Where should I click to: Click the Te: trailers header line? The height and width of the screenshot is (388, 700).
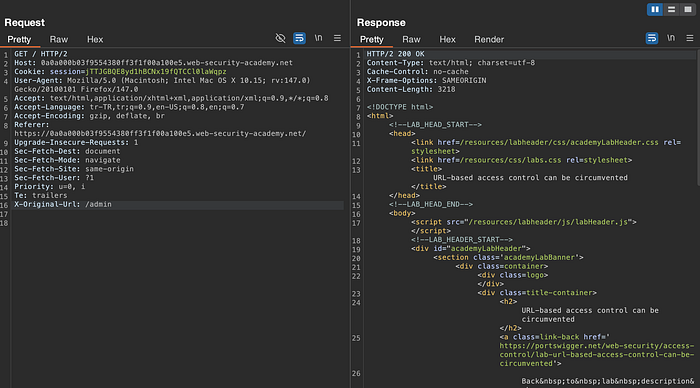click(41, 196)
